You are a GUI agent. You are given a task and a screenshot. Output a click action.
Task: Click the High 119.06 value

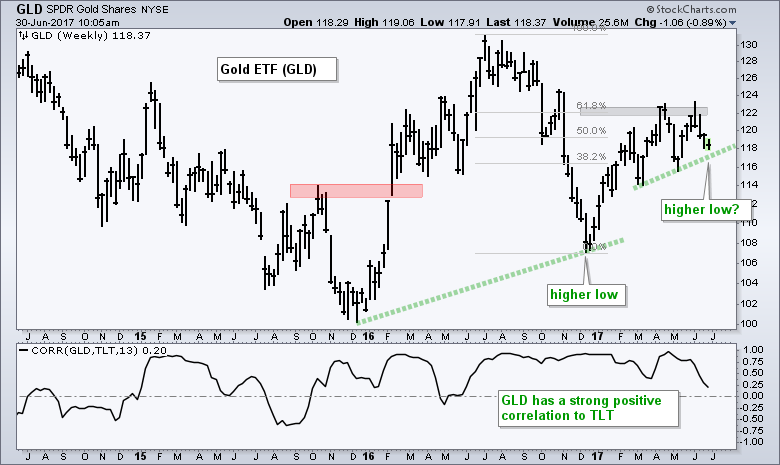(384, 22)
